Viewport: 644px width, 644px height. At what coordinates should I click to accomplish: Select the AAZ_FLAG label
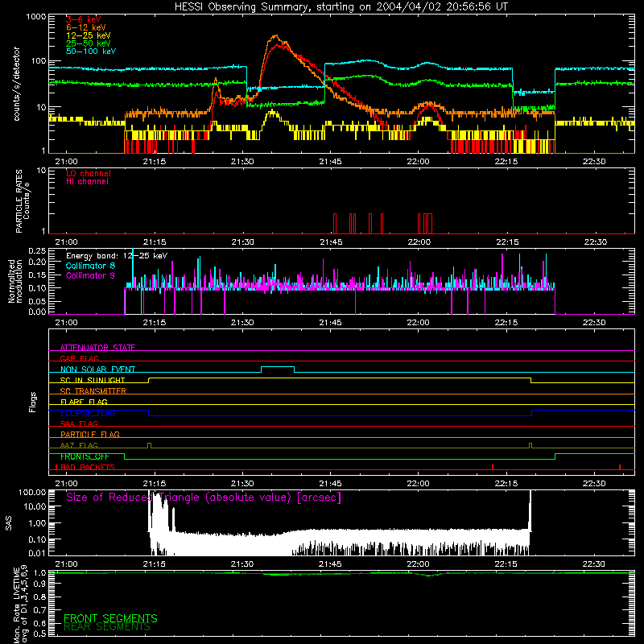pos(79,446)
